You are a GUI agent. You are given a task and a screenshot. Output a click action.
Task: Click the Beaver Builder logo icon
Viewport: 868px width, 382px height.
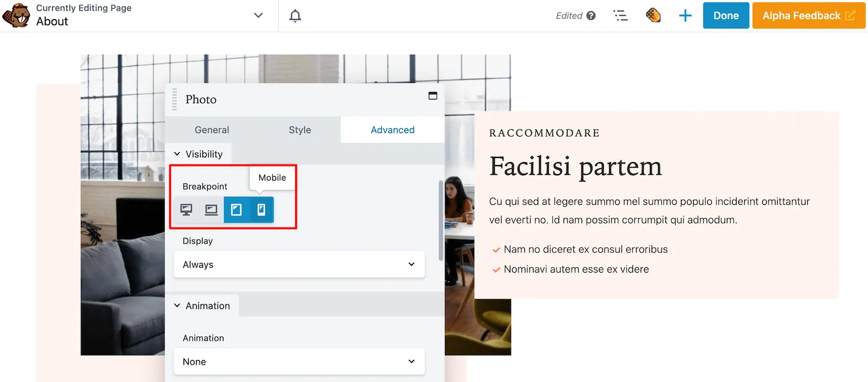(x=16, y=16)
